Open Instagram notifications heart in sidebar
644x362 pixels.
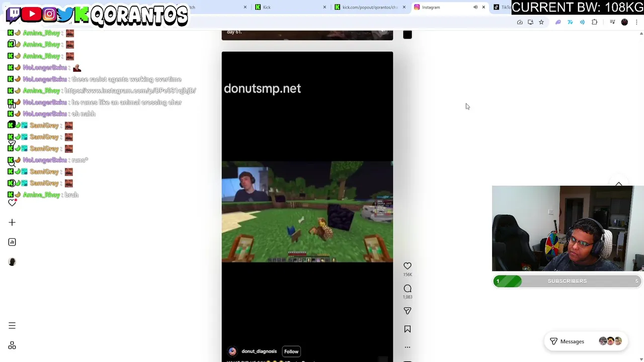[x=12, y=202]
